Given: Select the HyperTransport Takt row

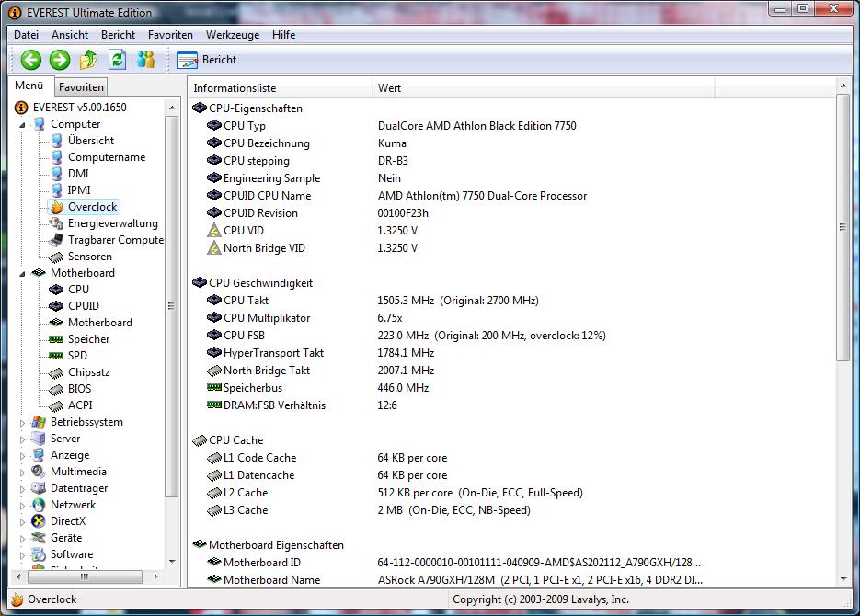Looking at the screenshot, I should coord(452,353).
